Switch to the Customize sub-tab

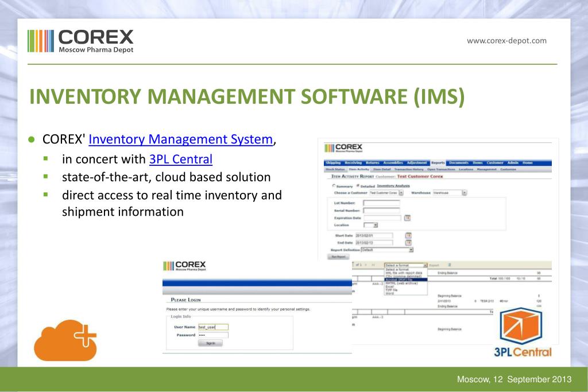coord(508,169)
